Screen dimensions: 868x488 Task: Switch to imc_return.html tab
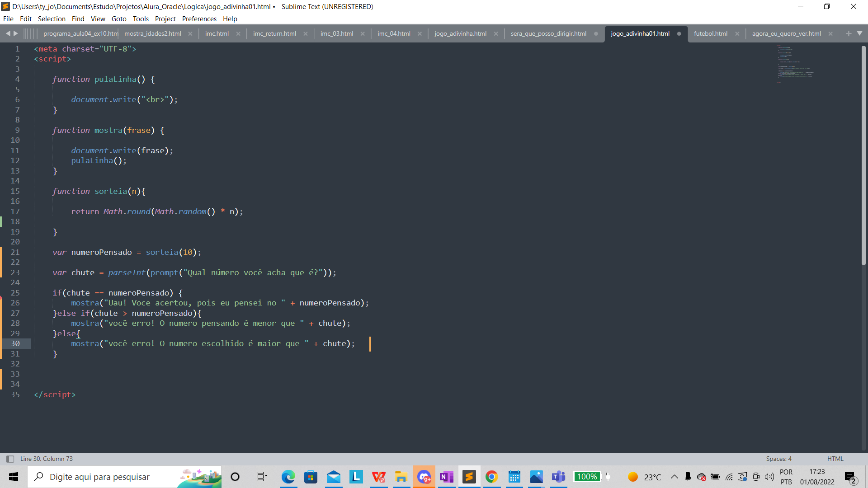[x=274, y=33]
